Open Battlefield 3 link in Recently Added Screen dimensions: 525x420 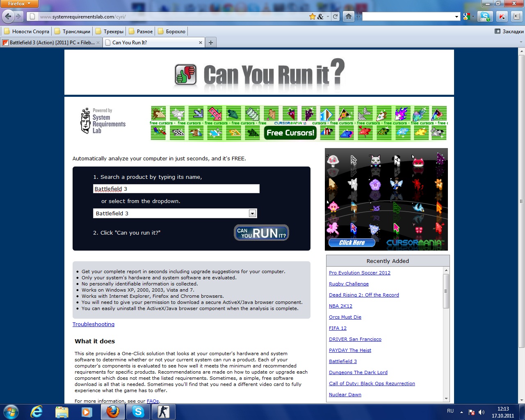point(343,361)
